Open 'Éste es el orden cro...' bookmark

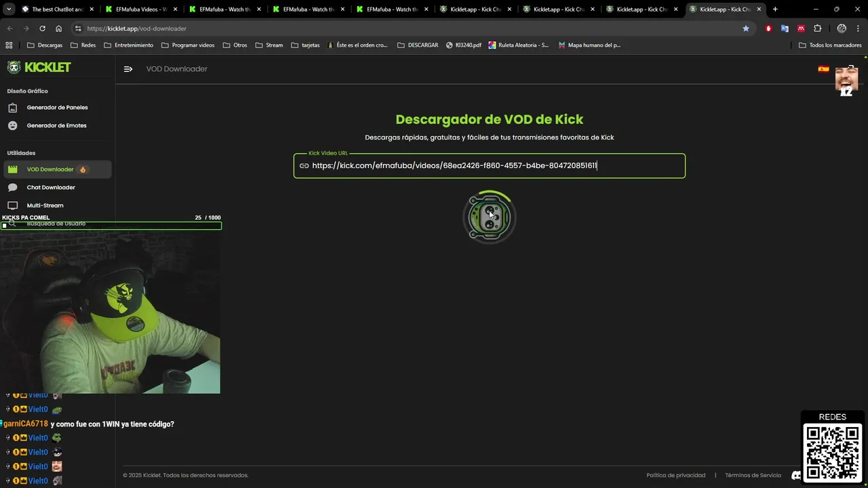click(357, 45)
